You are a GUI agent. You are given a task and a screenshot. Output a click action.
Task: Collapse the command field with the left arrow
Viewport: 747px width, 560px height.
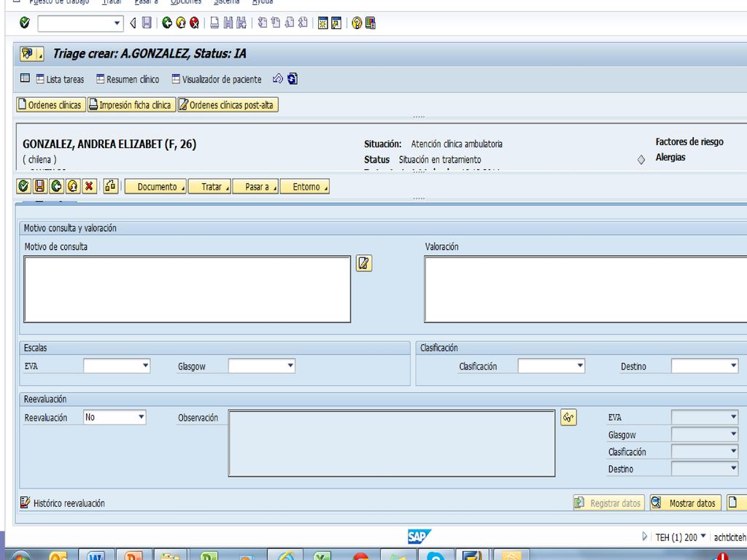pyautogui.click(x=133, y=23)
